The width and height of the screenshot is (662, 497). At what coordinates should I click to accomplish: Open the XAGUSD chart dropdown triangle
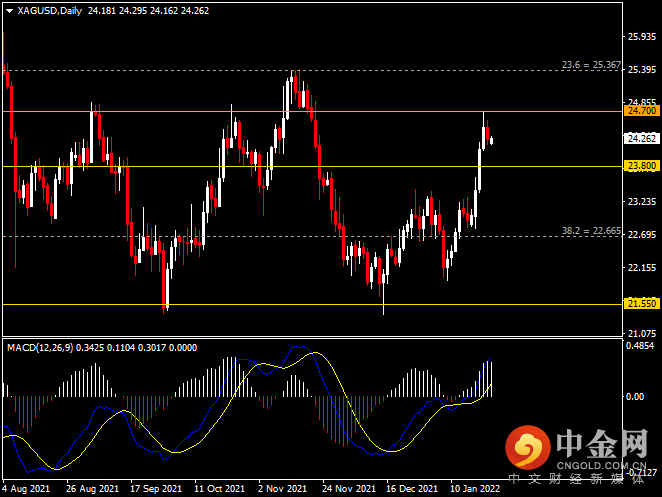tap(9, 11)
